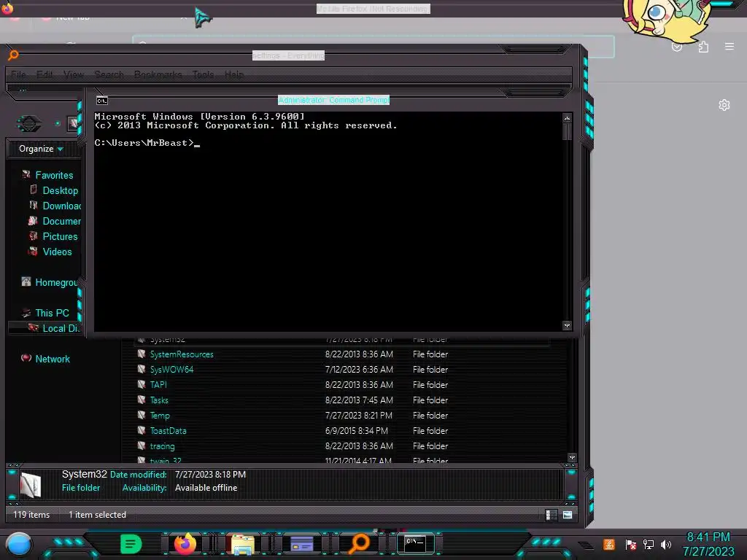This screenshot has height=560, width=747.
Task: Open File Explorer from the taskbar
Action: point(243,544)
